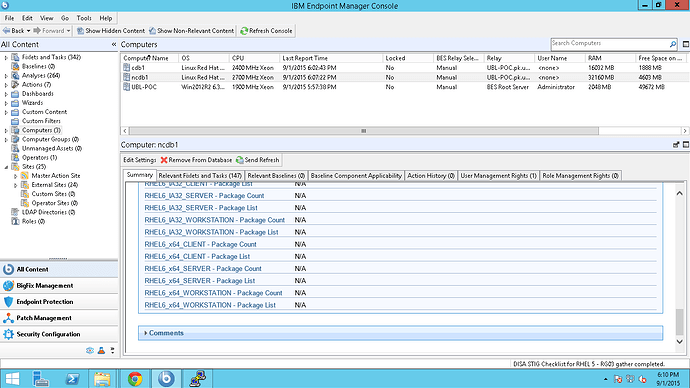Open the File menu
Viewport: 690px width, 388px height.
point(9,18)
